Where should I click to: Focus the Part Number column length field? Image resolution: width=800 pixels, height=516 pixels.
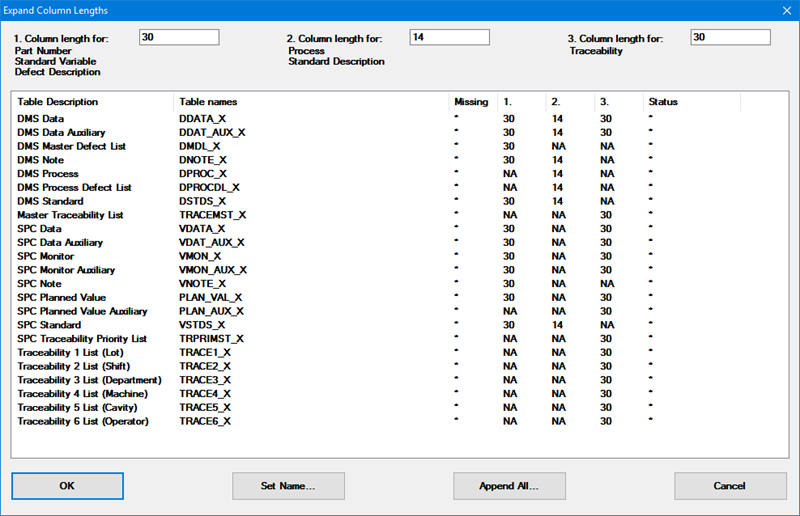(x=179, y=37)
